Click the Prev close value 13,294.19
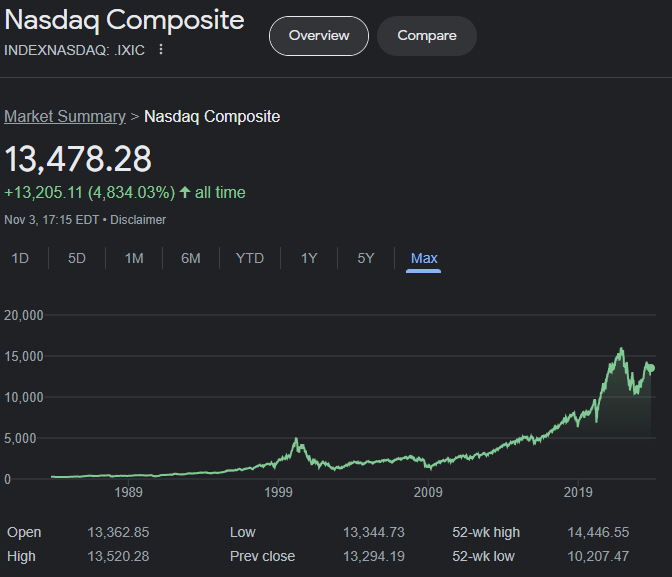The width and height of the screenshot is (672, 577). (374, 556)
